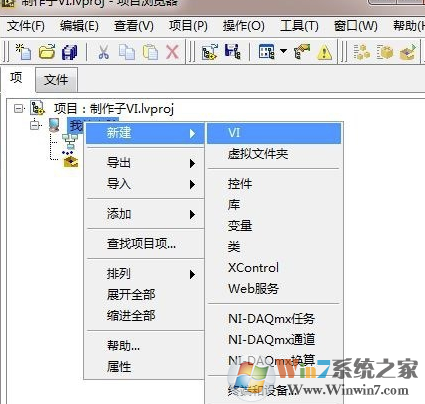This screenshot has width=425, height=404.
Task: Click the Save All floppy disks icon
Action: pyautogui.click(x=70, y=52)
